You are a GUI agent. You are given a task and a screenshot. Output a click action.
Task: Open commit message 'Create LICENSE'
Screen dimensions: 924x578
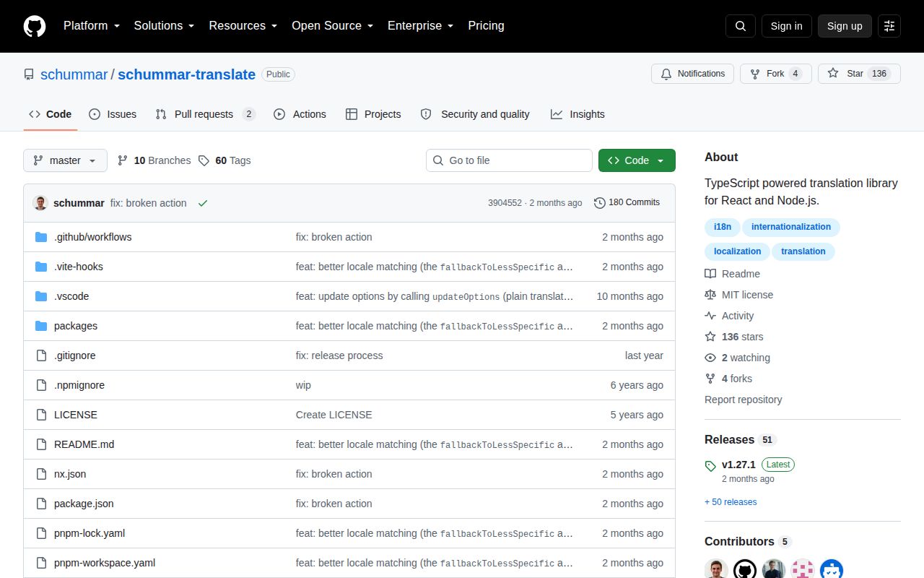pyautogui.click(x=334, y=415)
